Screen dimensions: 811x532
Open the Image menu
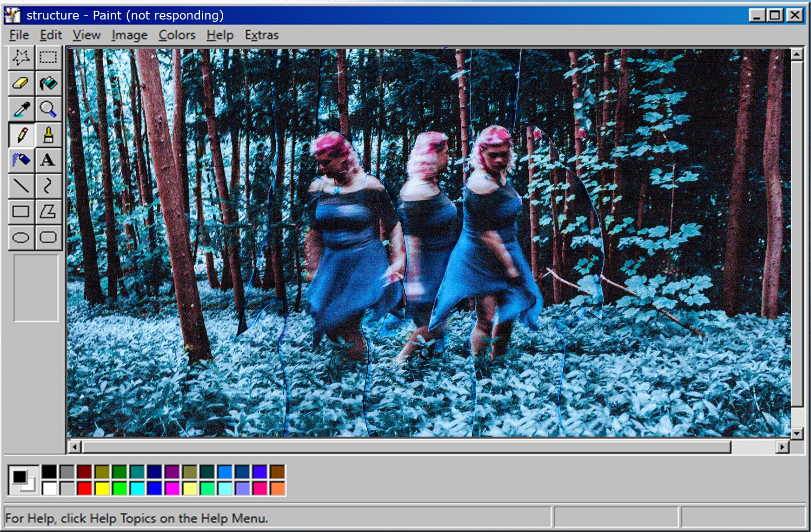(129, 35)
